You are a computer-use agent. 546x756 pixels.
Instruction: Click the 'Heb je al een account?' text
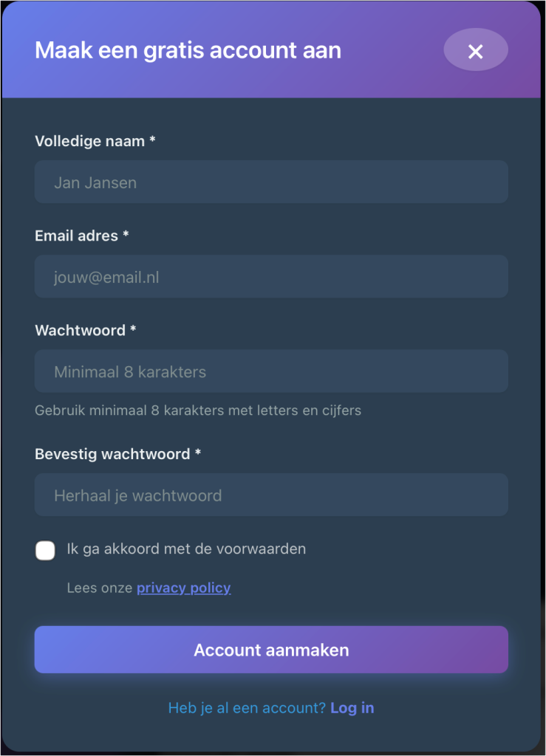[247, 708]
